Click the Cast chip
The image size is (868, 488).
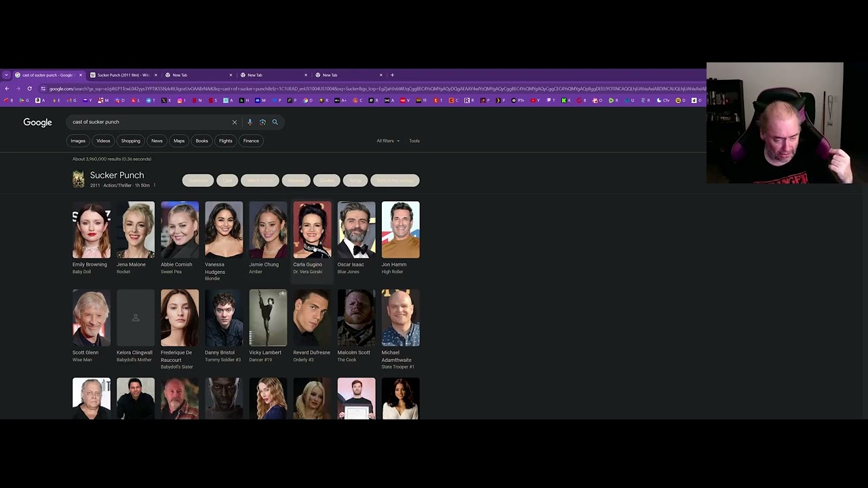pos(227,180)
